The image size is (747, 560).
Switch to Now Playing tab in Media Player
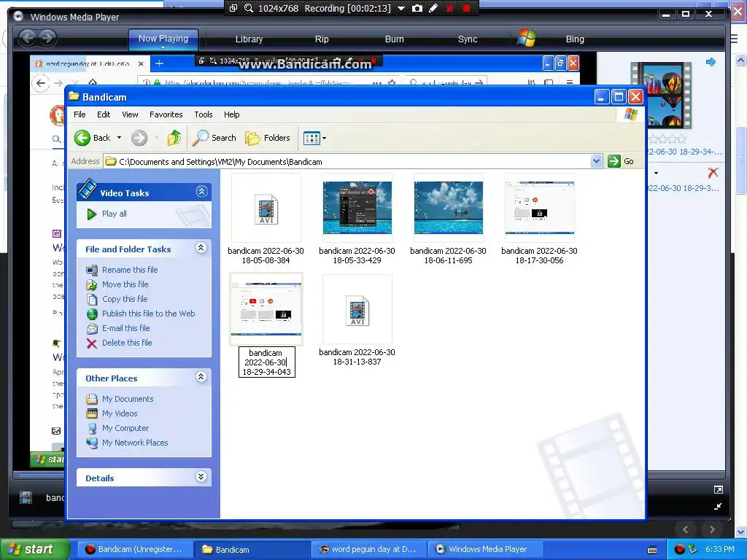pyautogui.click(x=163, y=39)
